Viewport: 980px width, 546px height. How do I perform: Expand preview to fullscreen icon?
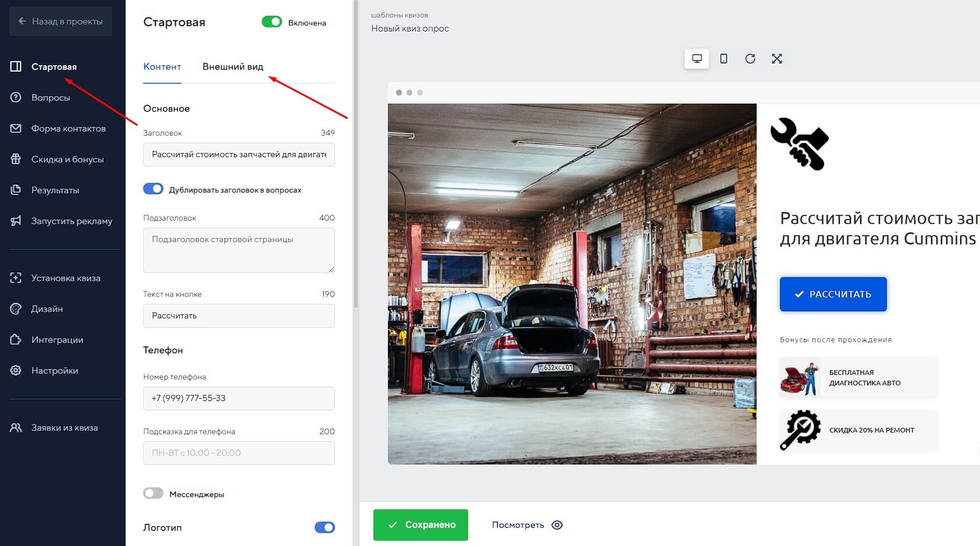[777, 59]
